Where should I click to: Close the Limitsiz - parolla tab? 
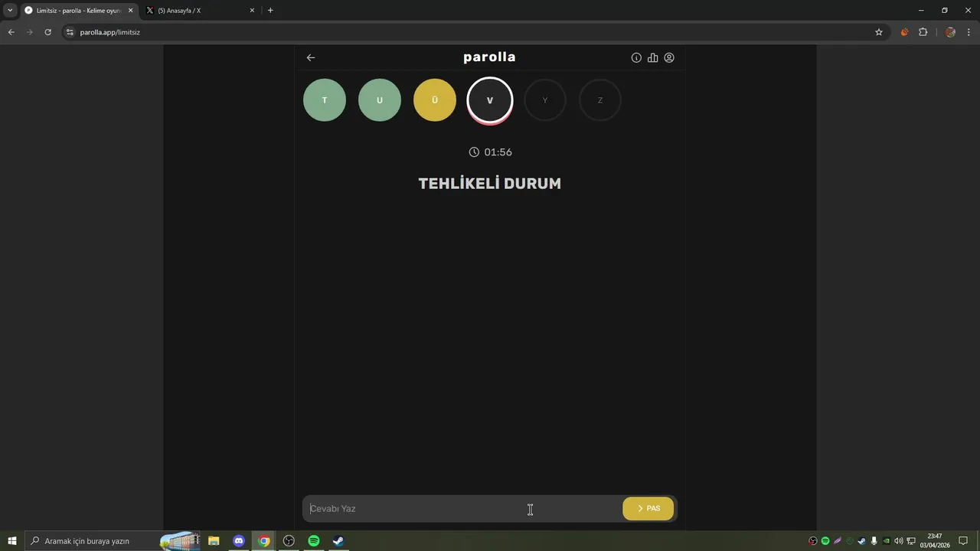tap(130, 11)
